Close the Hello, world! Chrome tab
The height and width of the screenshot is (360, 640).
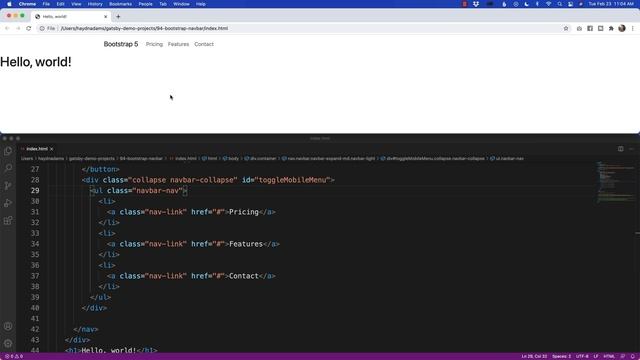pos(105,17)
